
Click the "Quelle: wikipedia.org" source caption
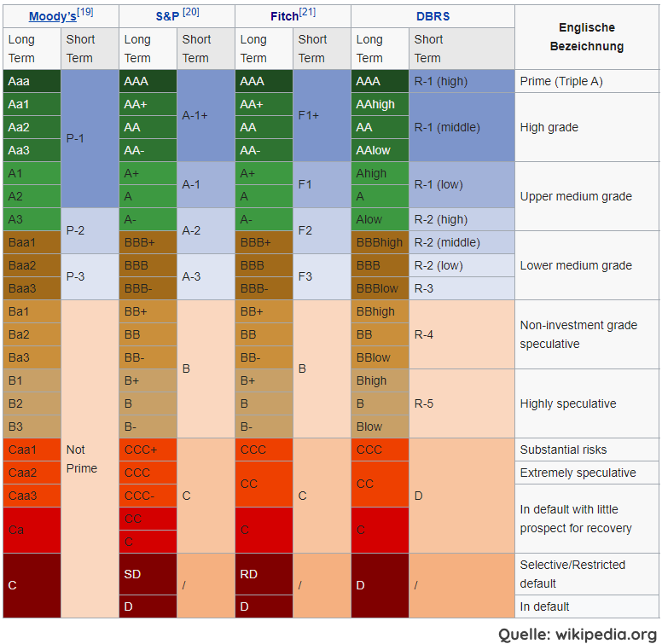click(x=578, y=634)
